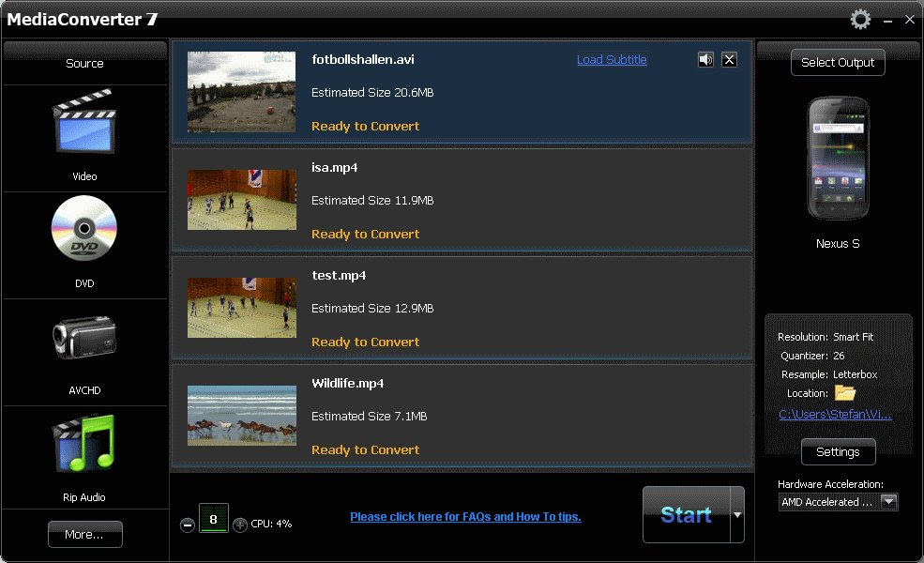Minimize the MediaConverter 7 window
The image size is (924, 563).
coord(887,21)
